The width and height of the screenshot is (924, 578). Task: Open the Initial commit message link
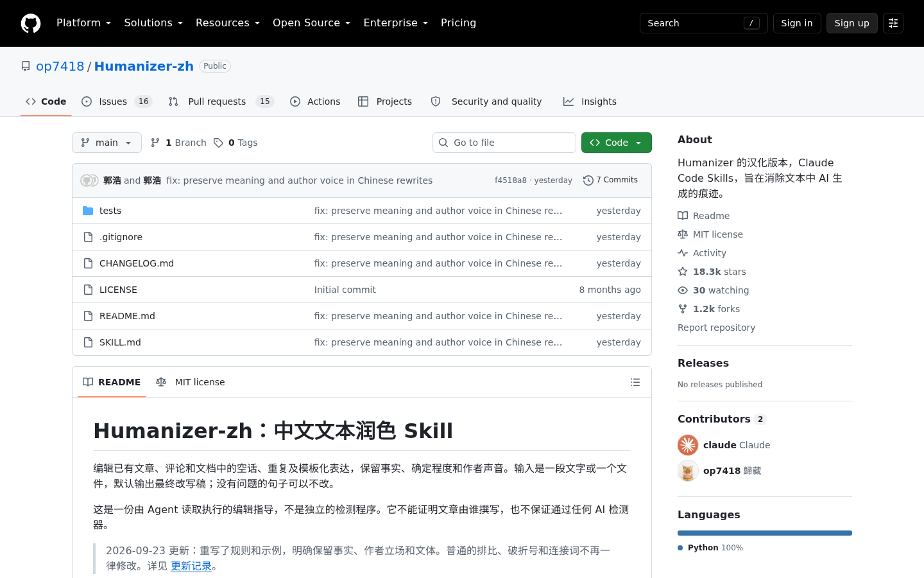(x=345, y=290)
